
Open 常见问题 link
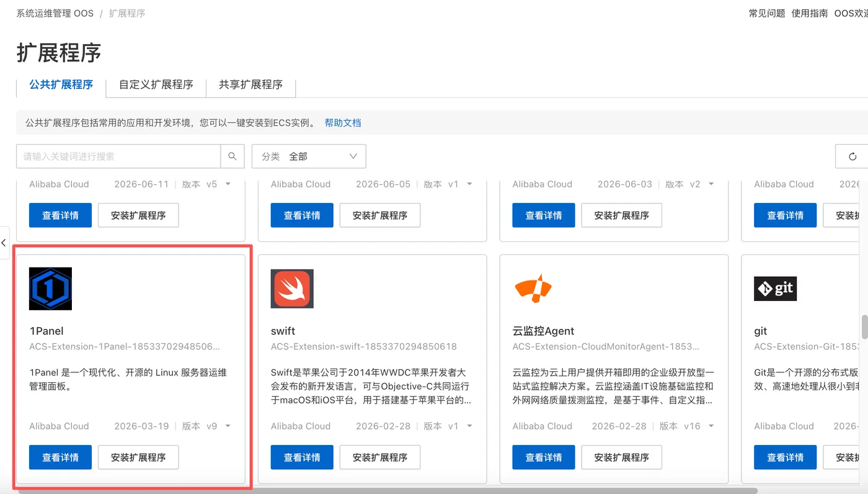coord(767,13)
